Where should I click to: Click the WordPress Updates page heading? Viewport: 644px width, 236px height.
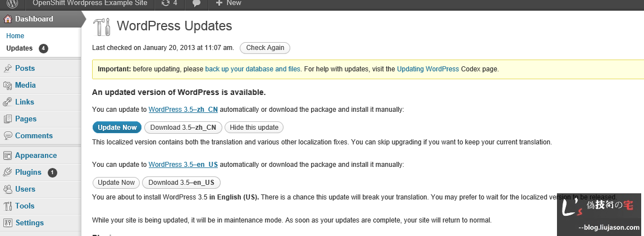[x=175, y=26]
